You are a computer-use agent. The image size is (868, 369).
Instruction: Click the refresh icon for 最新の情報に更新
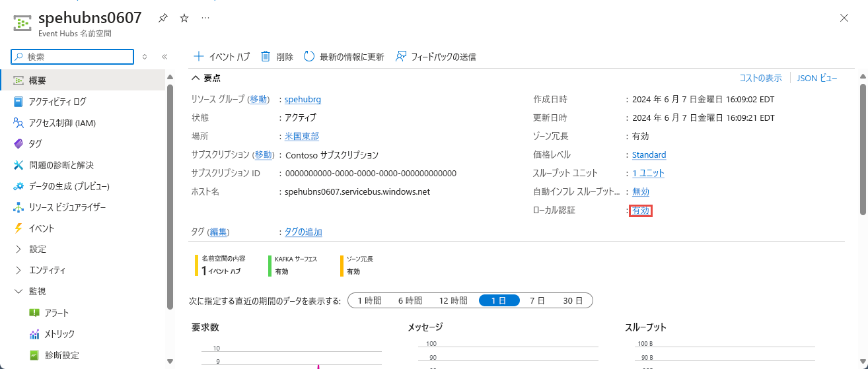coord(308,57)
